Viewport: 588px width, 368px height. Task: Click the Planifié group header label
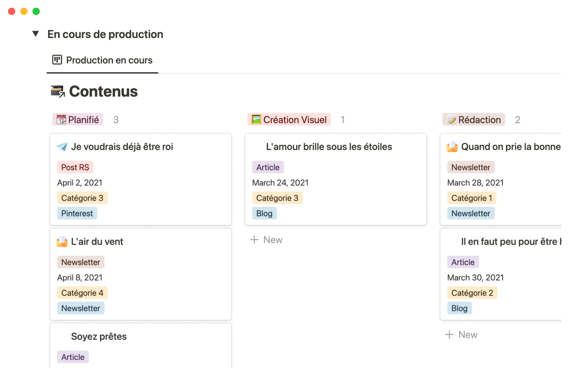click(x=83, y=120)
